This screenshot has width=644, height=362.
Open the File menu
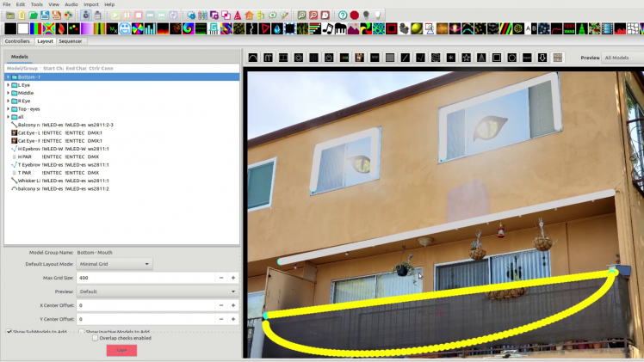tap(7, 4)
